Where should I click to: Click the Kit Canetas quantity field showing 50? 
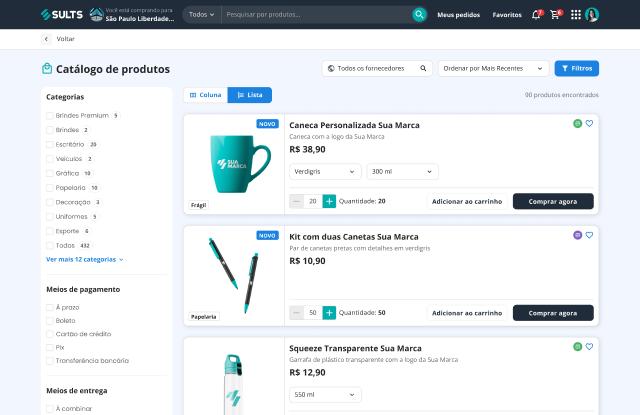pos(313,313)
